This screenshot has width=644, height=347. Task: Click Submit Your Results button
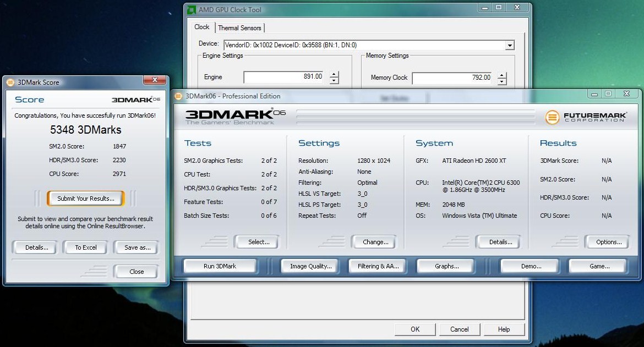click(86, 199)
